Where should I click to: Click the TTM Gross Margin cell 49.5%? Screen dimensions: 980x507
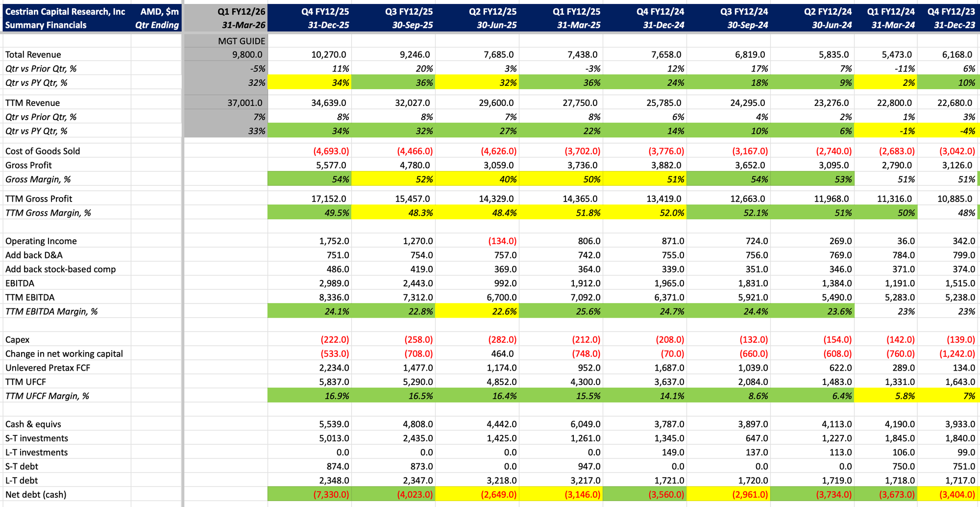pos(310,213)
